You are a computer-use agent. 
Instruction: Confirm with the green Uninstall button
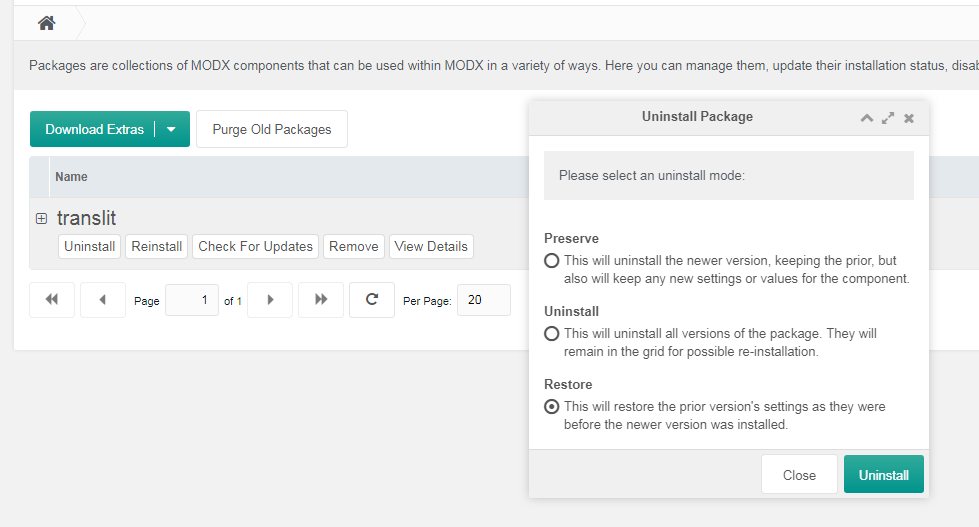pyautogui.click(x=883, y=475)
